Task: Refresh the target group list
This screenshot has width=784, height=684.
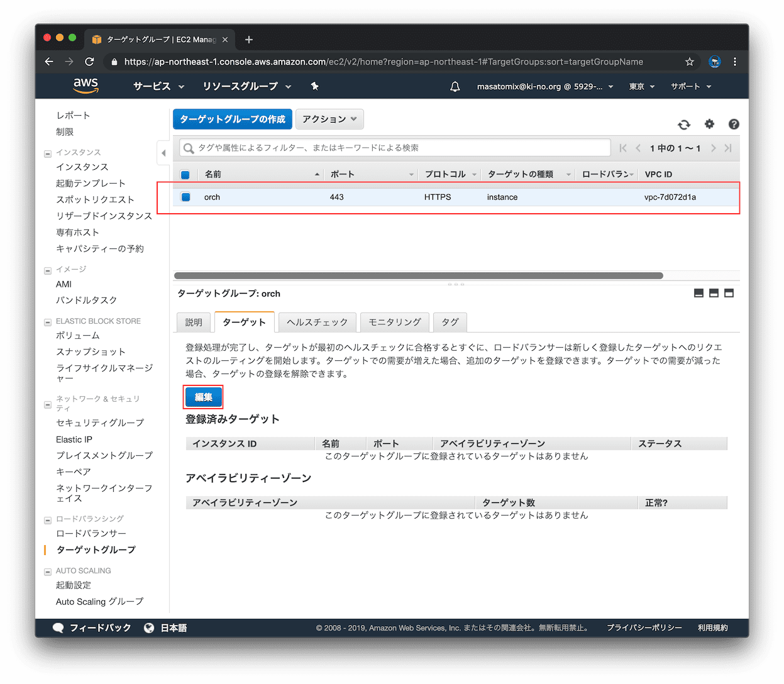Action: pyautogui.click(x=684, y=124)
